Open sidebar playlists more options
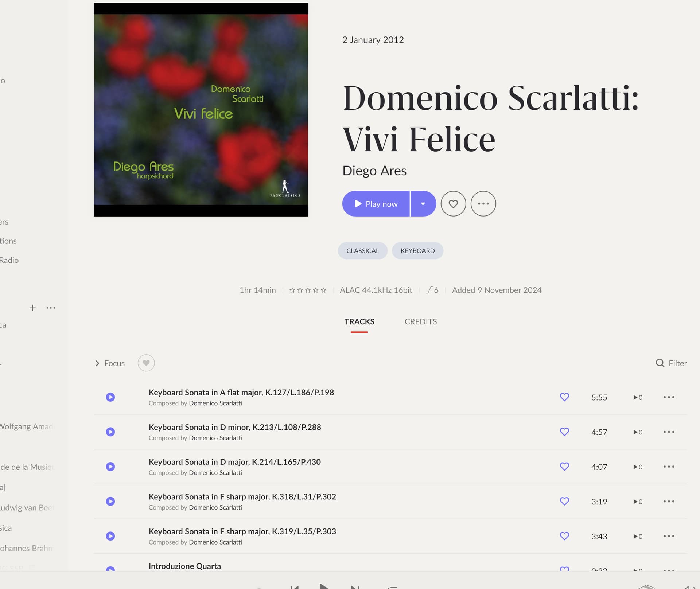The height and width of the screenshot is (589, 700). point(51,308)
